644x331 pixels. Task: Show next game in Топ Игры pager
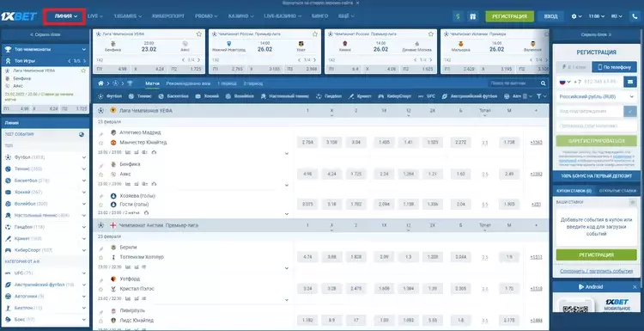85,61
